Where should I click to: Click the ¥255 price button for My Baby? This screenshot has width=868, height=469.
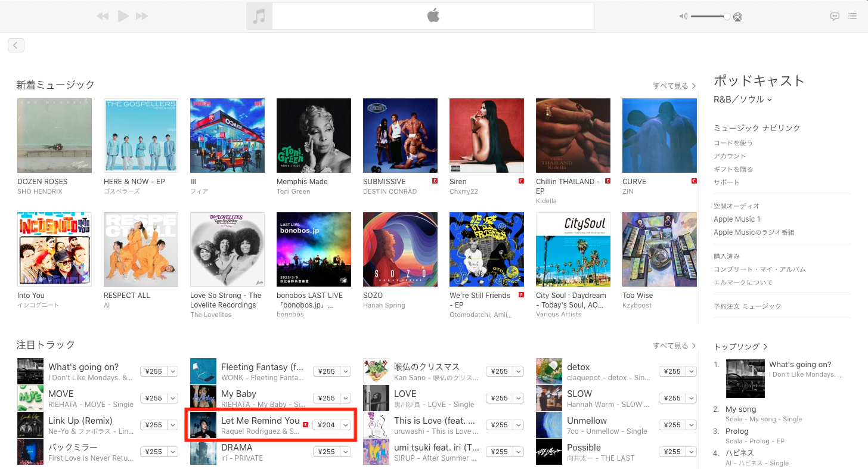point(327,398)
